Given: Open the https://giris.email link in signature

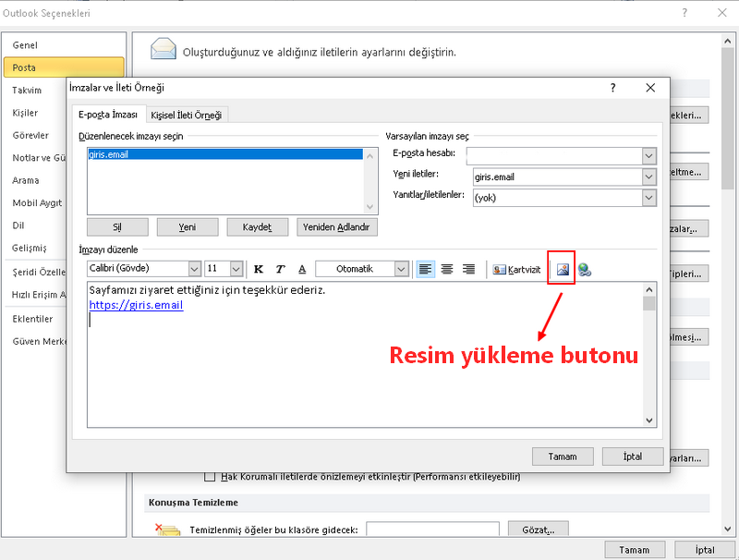Looking at the screenshot, I should (x=136, y=305).
